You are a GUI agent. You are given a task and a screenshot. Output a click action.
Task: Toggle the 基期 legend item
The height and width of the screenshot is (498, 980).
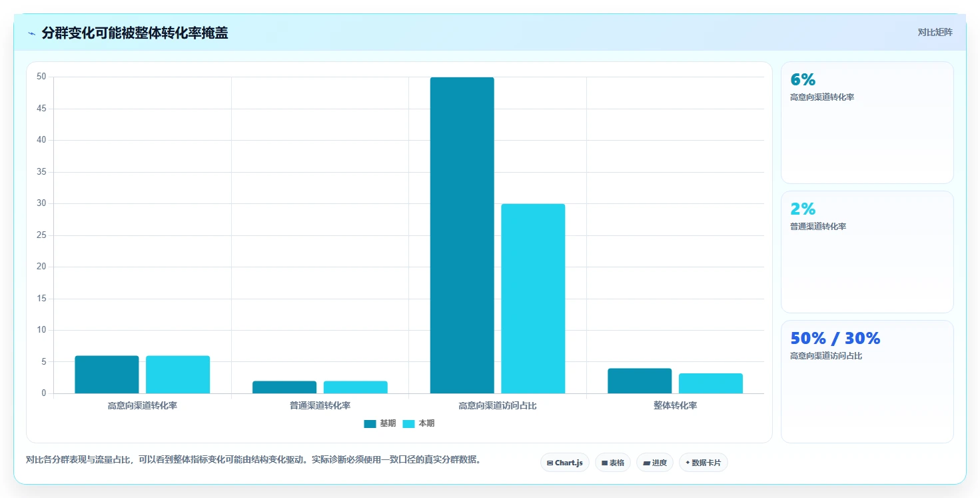click(x=380, y=423)
